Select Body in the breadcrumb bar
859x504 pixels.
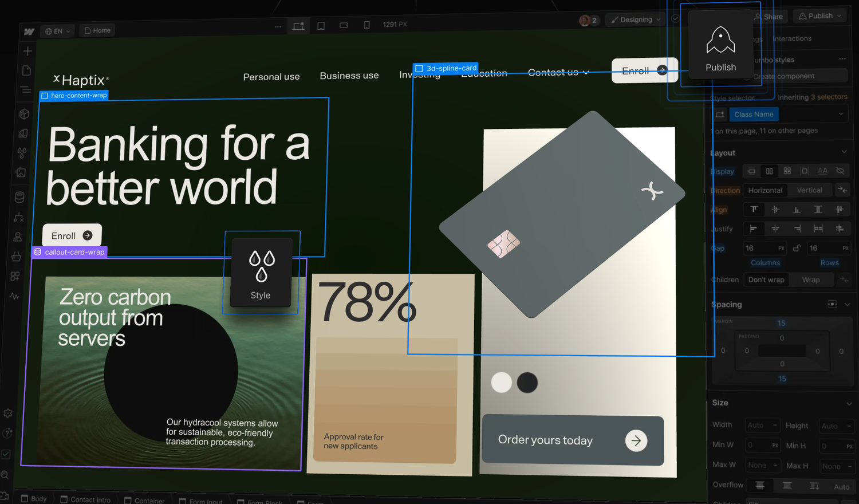[x=36, y=499]
